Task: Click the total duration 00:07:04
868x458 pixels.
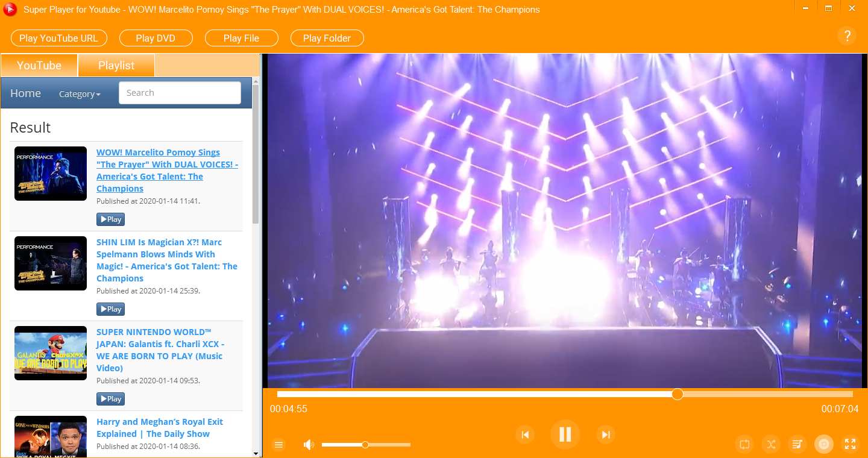Action: pyautogui.click(x=840, y=409)
